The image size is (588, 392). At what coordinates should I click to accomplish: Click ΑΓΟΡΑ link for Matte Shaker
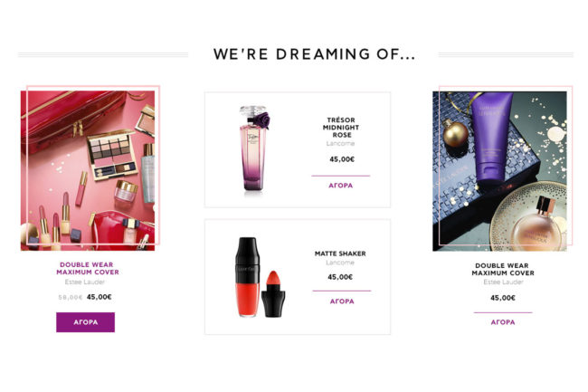[342, 301]
